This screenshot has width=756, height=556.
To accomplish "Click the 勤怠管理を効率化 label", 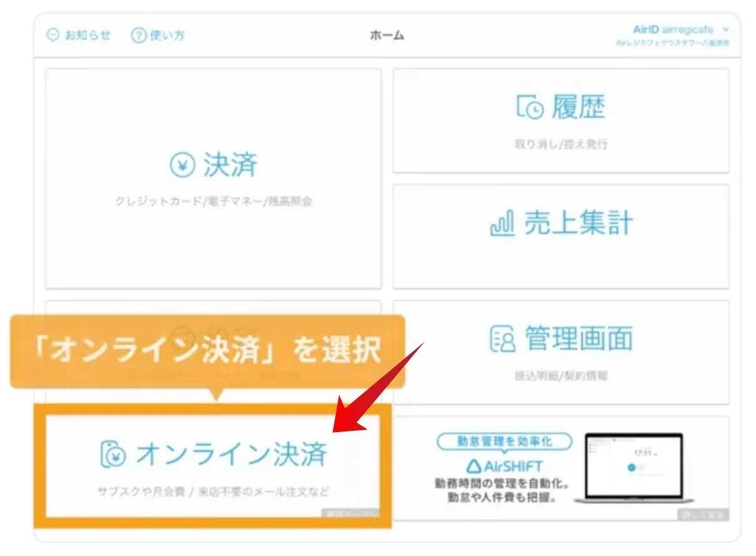I will 505,441.
